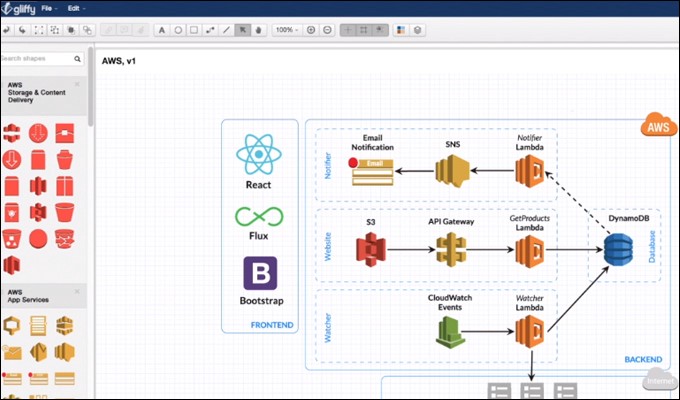Click the BACKEND label
680x400 pixels.
pyautogui.click(x=643, y=359)
